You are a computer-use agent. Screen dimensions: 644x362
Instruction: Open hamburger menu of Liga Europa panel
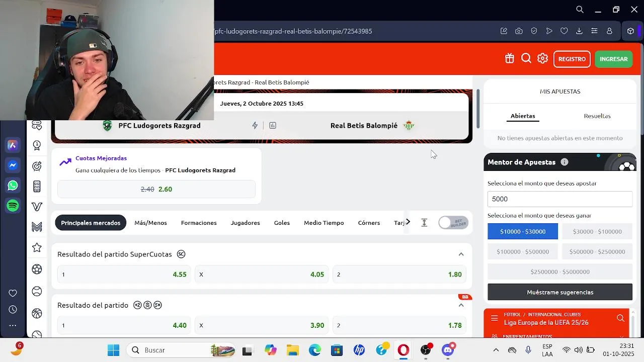coord(494,318)
